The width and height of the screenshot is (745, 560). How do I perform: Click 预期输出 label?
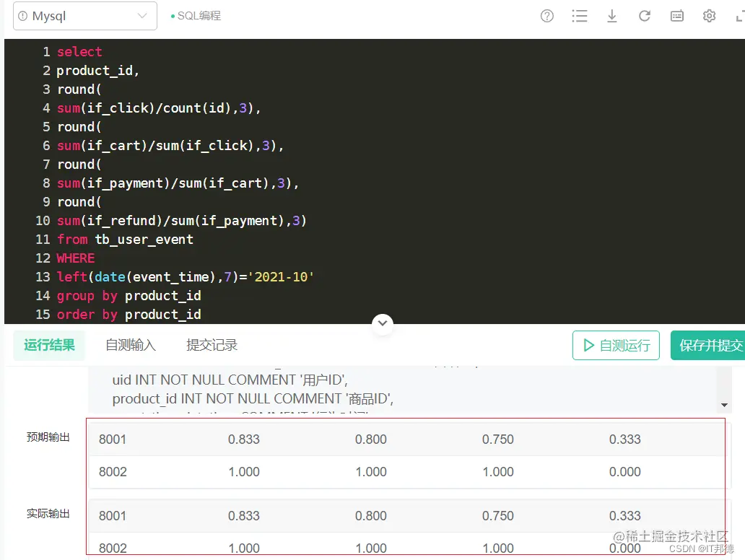(48, 437)
